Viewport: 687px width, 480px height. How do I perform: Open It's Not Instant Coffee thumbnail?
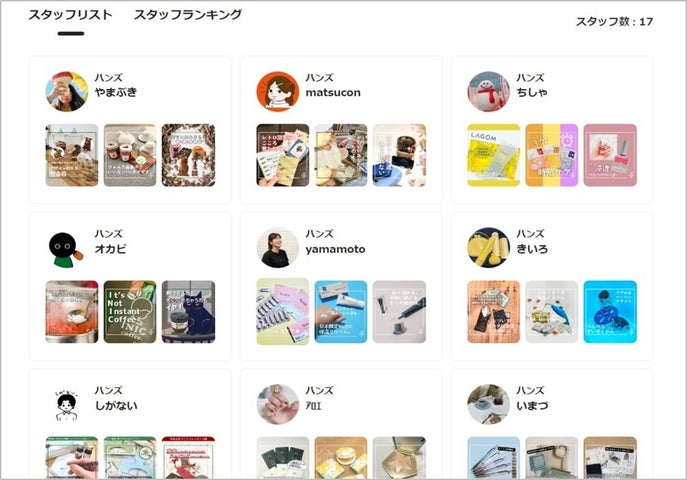(x=130, y=311)
